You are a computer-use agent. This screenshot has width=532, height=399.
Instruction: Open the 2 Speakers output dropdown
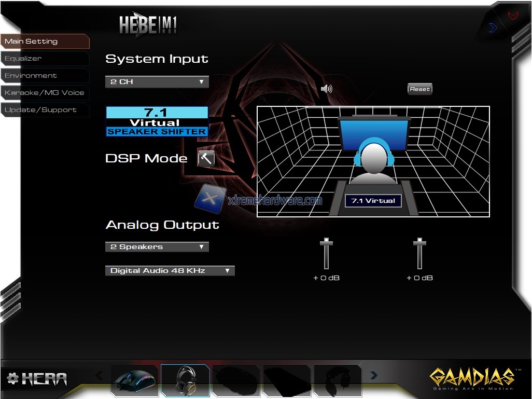[157, 247]
